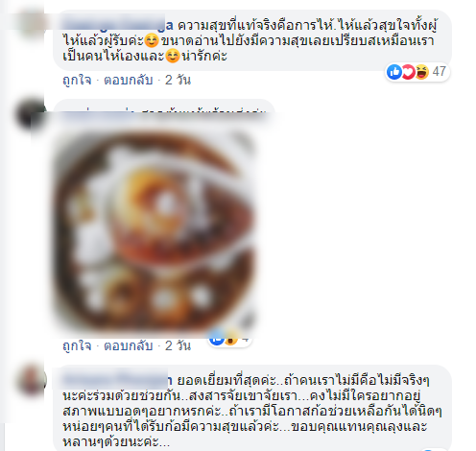
Task: Click blue like reaction under the photo
Action: tap(217, 339)
